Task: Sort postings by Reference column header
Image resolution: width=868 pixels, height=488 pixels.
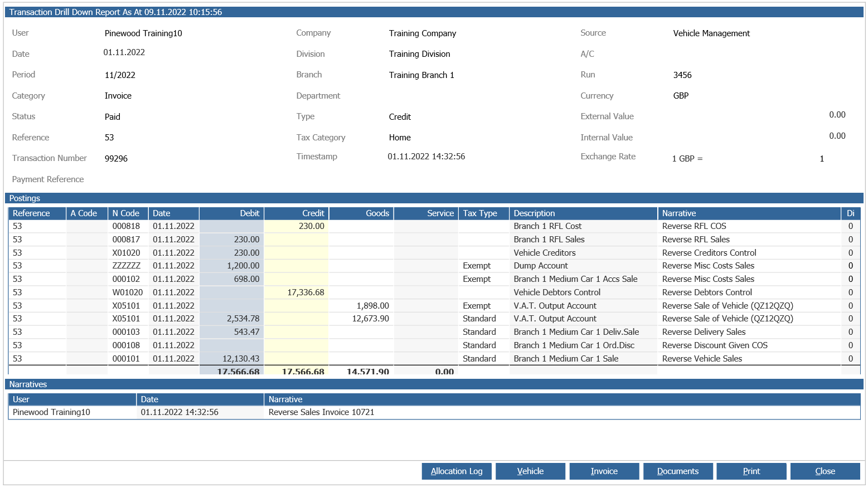Action: tap(37, 213)
